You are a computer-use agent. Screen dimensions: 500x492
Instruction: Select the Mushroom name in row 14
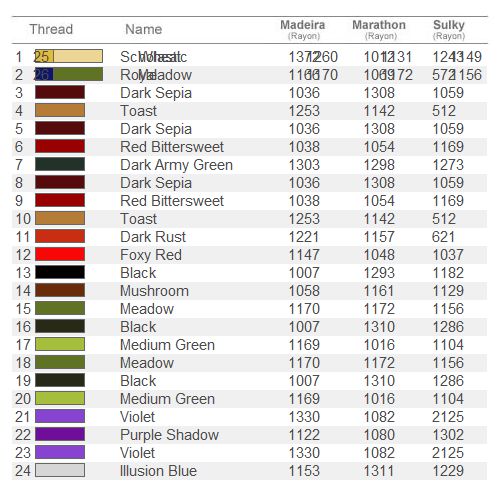(154, 291)
